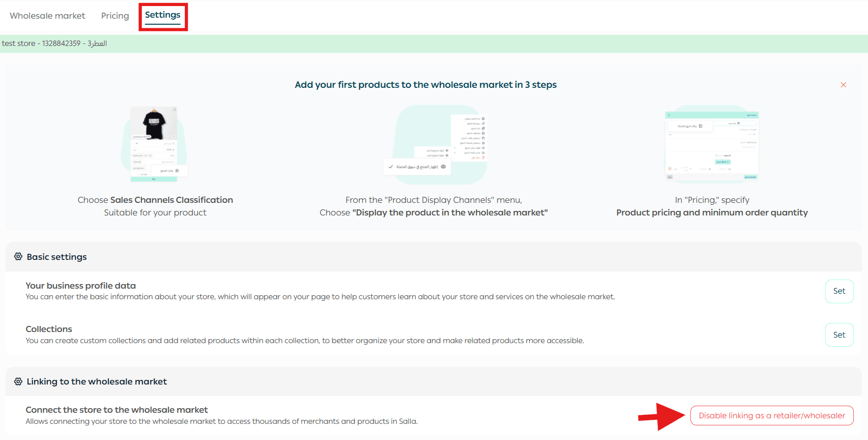
Task: Click the Your business profile data title
Action: (81, 286)
